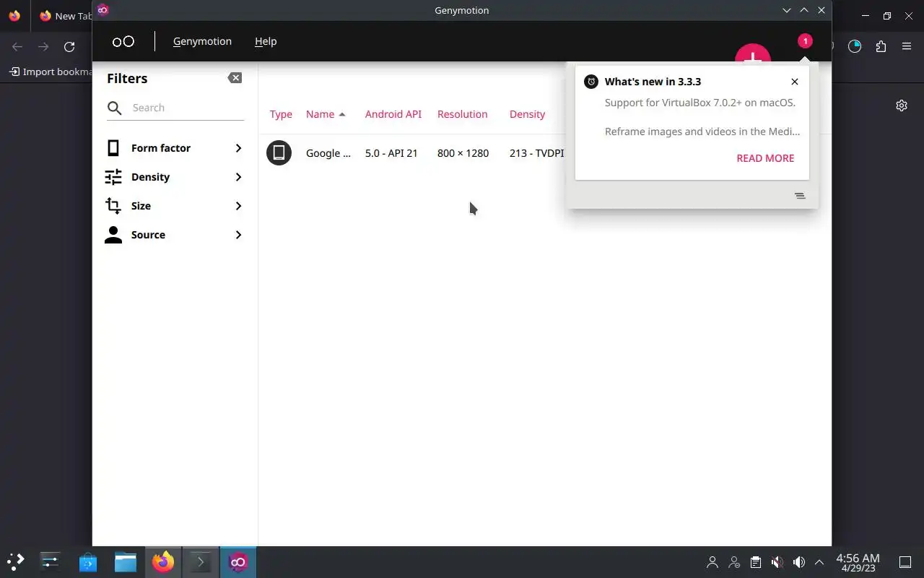The image size is (924, 578).
Task: Click the search magnifier icon
Action: [x=115, y=108]
